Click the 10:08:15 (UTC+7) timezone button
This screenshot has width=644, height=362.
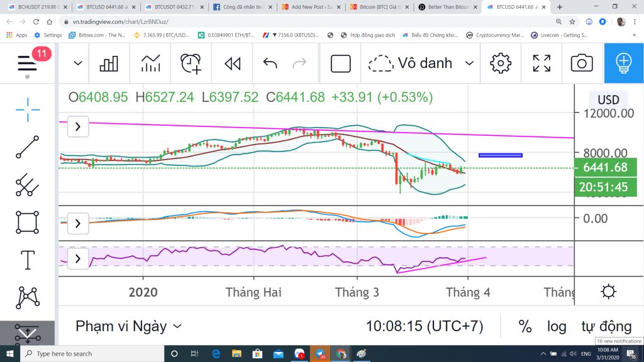coord(425,326)
